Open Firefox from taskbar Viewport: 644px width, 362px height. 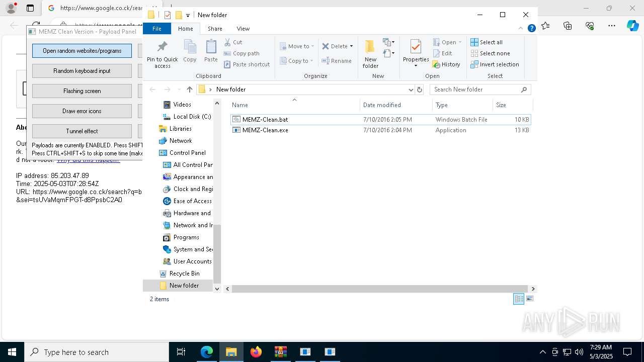(x=256, y=352)
